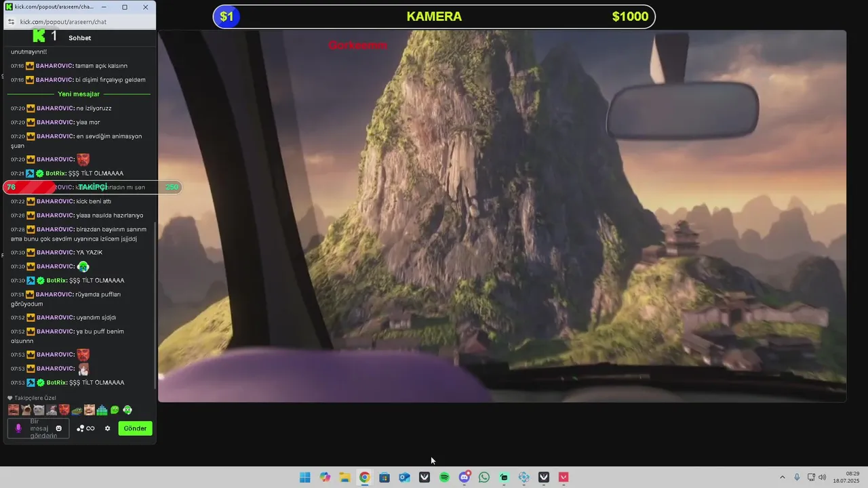
Task: Click the Kick logo in chat header
Action: [x=39, y=36]
